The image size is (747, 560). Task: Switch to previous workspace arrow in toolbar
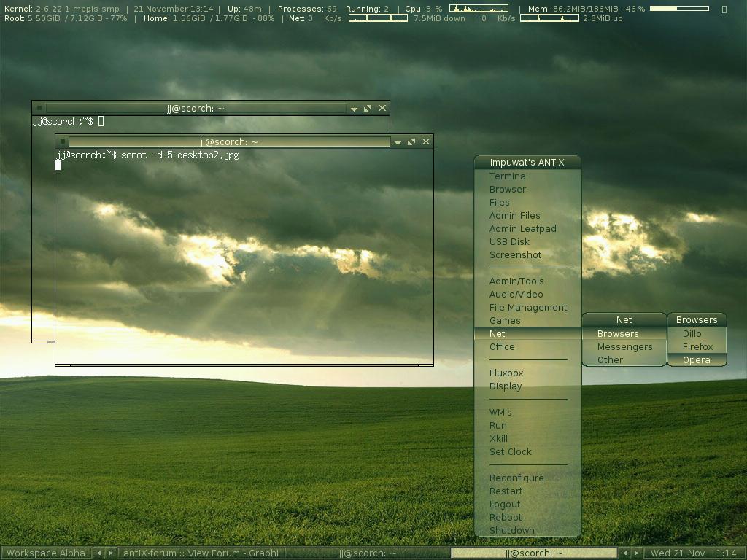(x=98, y=553)
